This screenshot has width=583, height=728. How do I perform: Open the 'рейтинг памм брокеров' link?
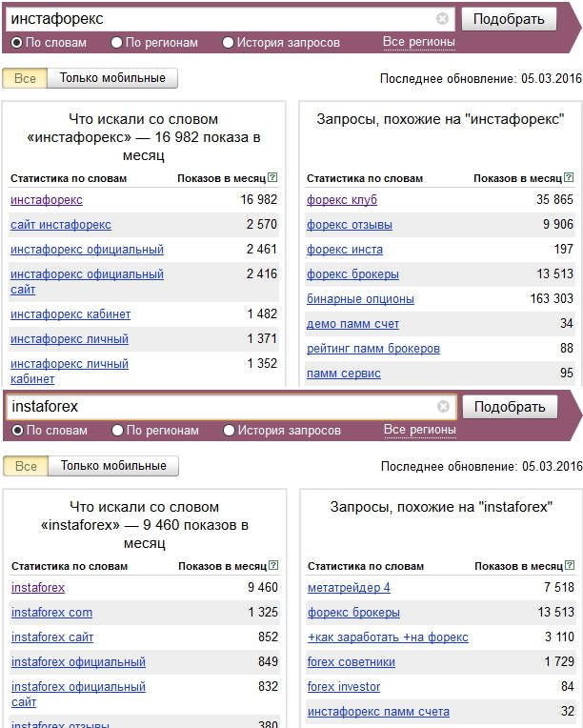click(x=373, y=348)
